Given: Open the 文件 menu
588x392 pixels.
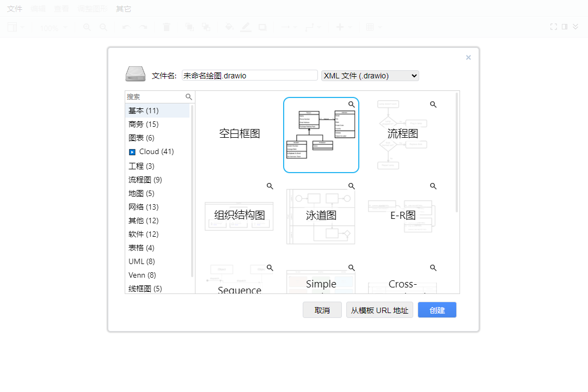Looking at the screenshot, I should [x=15, y=9].
